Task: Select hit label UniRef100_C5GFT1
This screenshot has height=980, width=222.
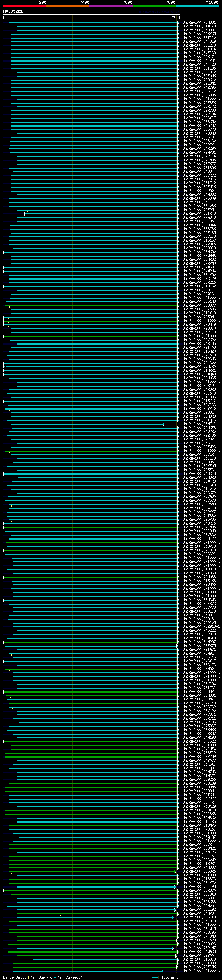Action: (199, 443)
